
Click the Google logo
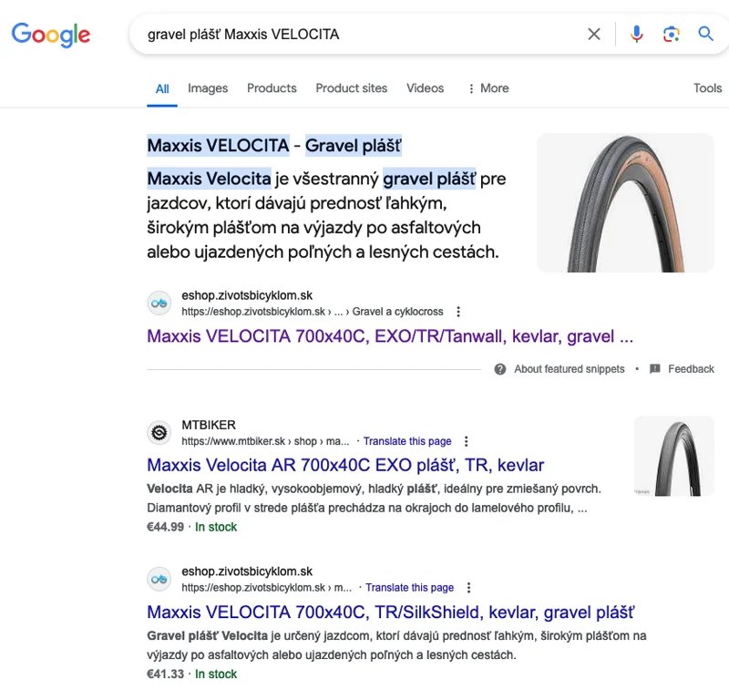[50, 35]
